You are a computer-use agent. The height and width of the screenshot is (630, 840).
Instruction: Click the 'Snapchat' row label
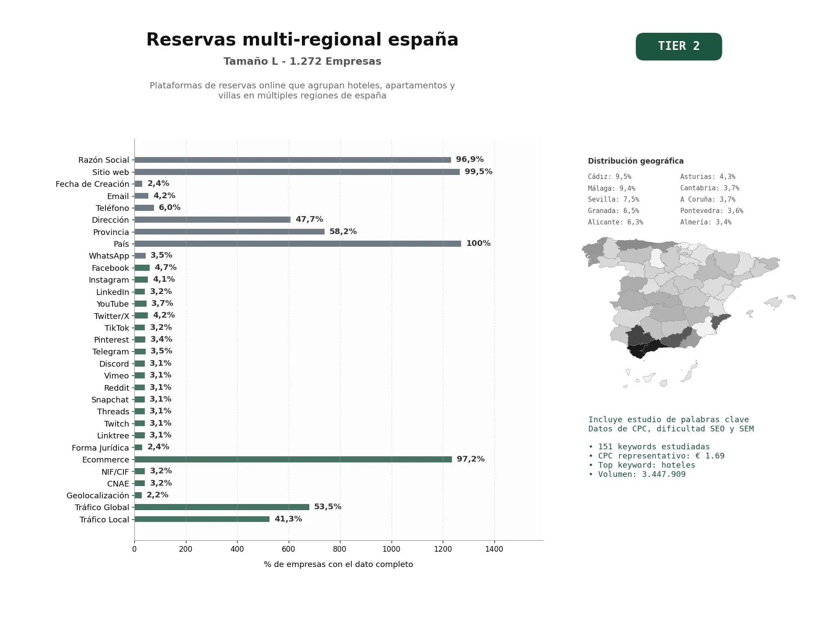click(110, 399)
